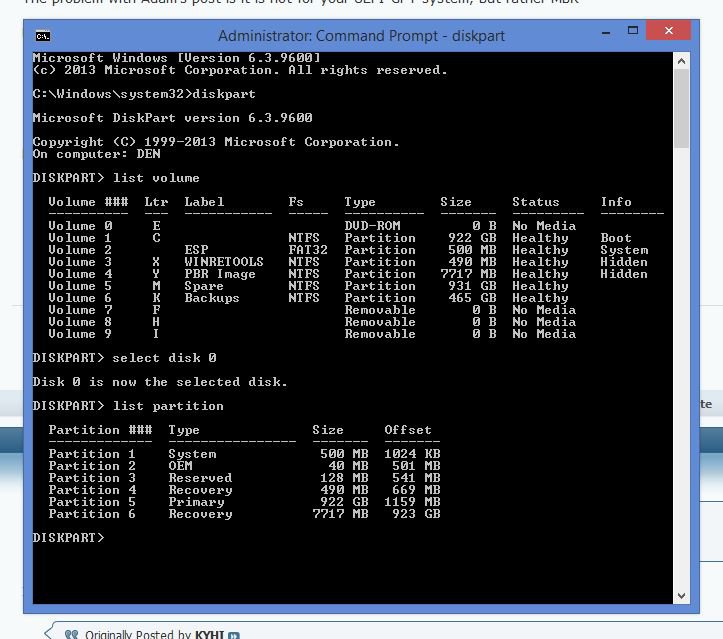The image size is (723, 639).
Task: Click the '931 GB' size value
Action: coord(472,286)
